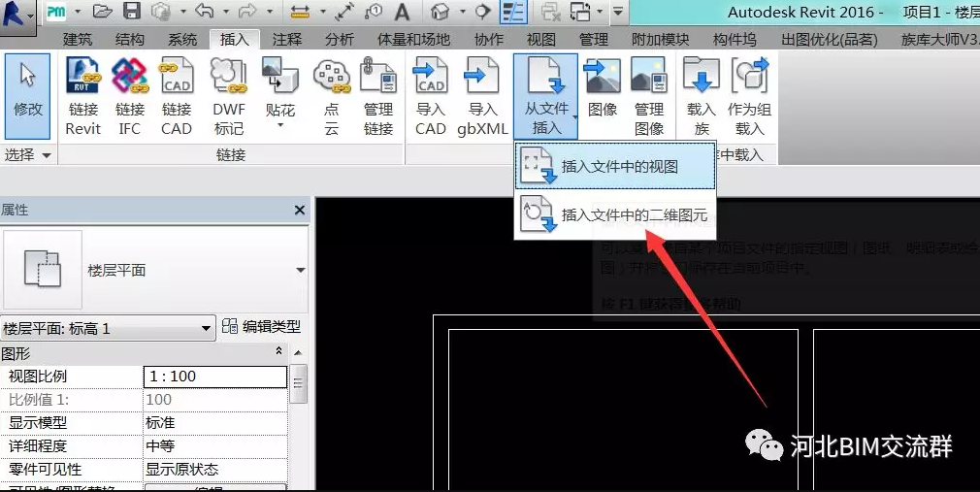Switch to the 体量和场地 ribbon tab
Viewport: 980px width, 492px height.
tap(413, 40)
